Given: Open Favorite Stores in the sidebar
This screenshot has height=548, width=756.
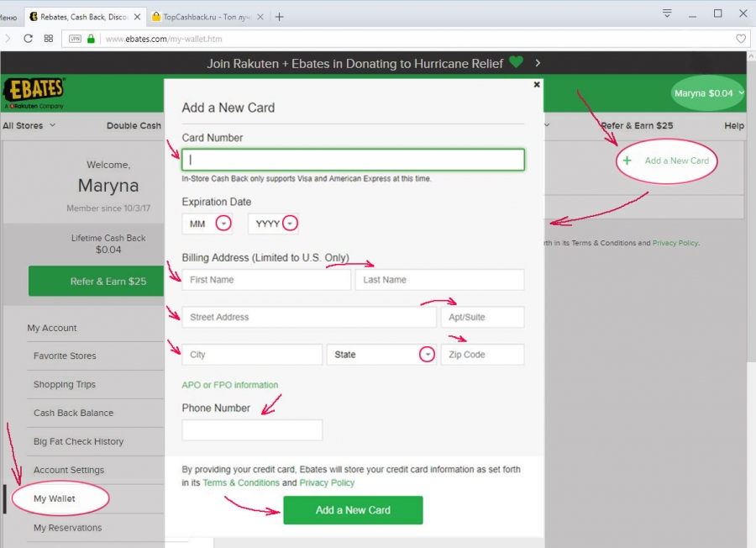Looking at the screenshot, I should pos(65,356).
